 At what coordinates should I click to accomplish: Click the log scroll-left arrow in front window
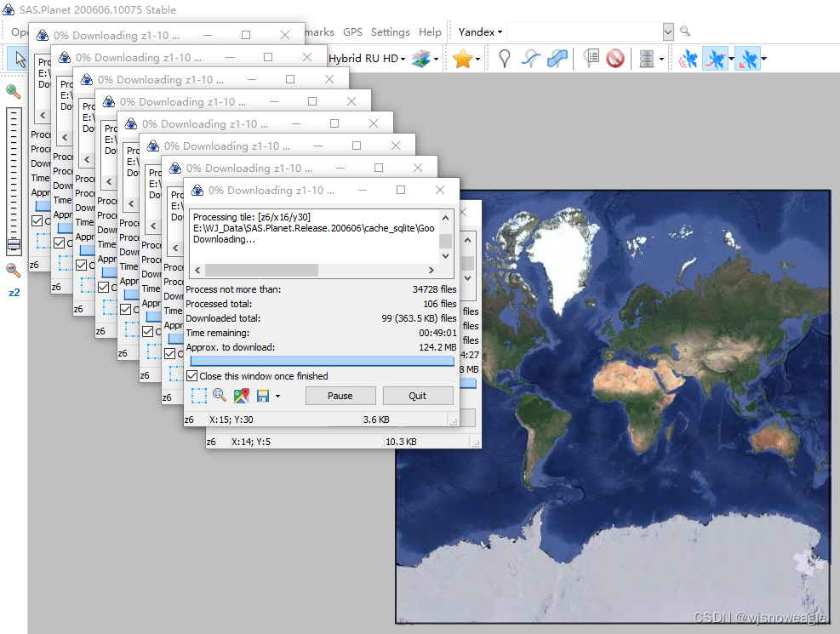[197, 270]
